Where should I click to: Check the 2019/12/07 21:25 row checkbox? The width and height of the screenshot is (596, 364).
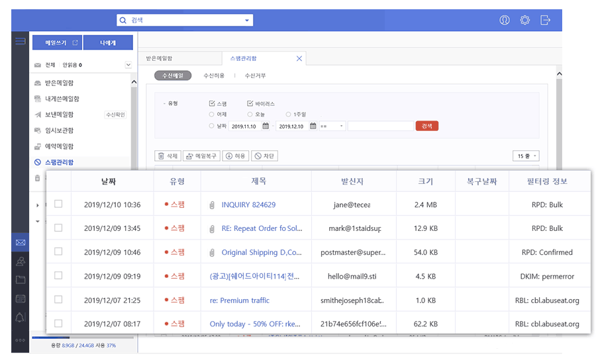tap(58, 299)
